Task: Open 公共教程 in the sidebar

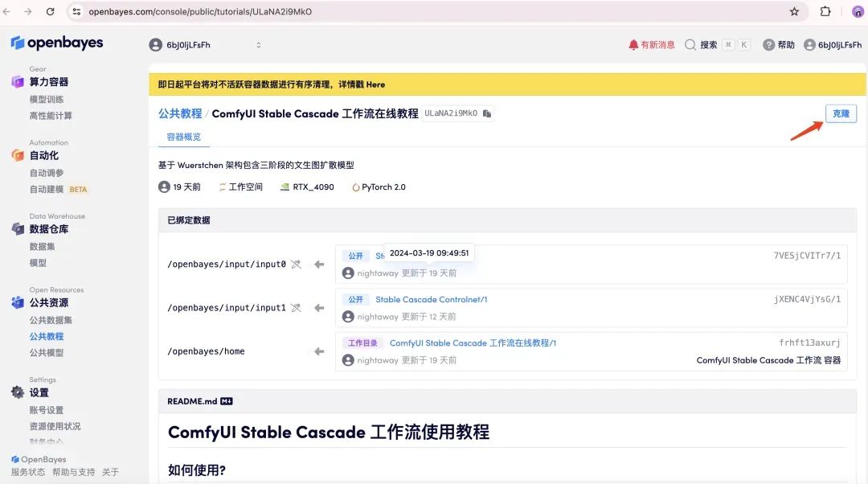Action: pyautogui.click(x=46, y=337)
